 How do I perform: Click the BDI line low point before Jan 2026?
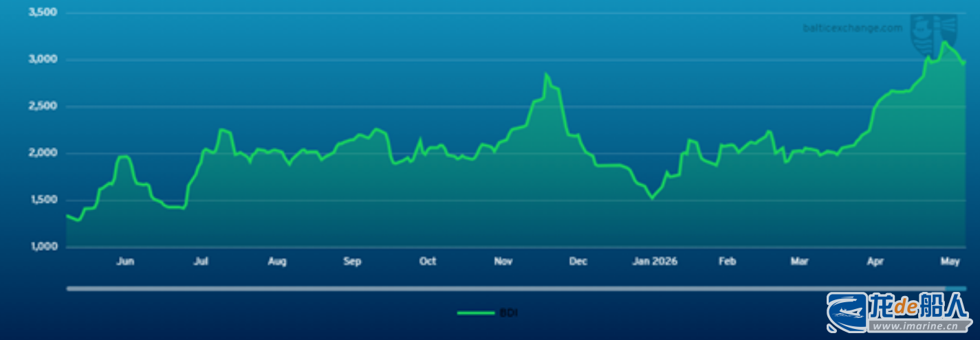pyautogui.click(x=652, y=198)
